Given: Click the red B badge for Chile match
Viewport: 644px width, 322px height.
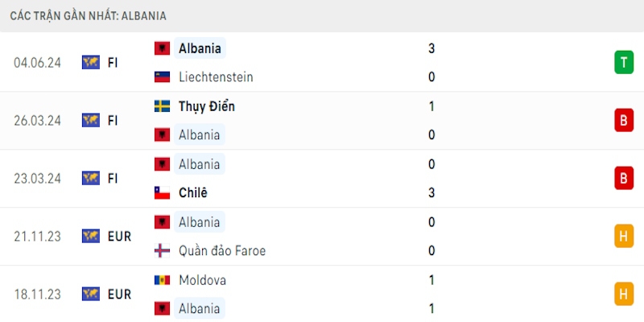Looking at the screenshot, I should pyautogui.click(x=624, y=178).
